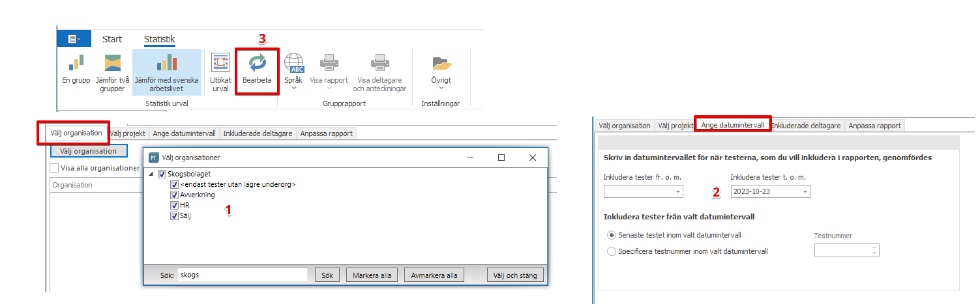Uncheck endast tester utan lägre underorg
This screenshot has height=304, width=980.
tap(174, 185)
